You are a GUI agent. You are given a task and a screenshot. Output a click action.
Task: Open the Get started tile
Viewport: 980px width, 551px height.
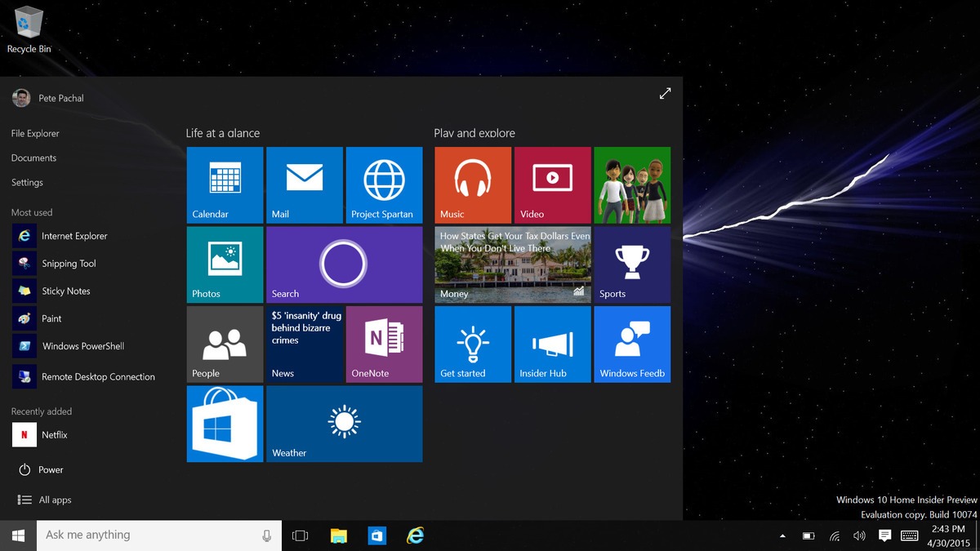click(473, 344)
